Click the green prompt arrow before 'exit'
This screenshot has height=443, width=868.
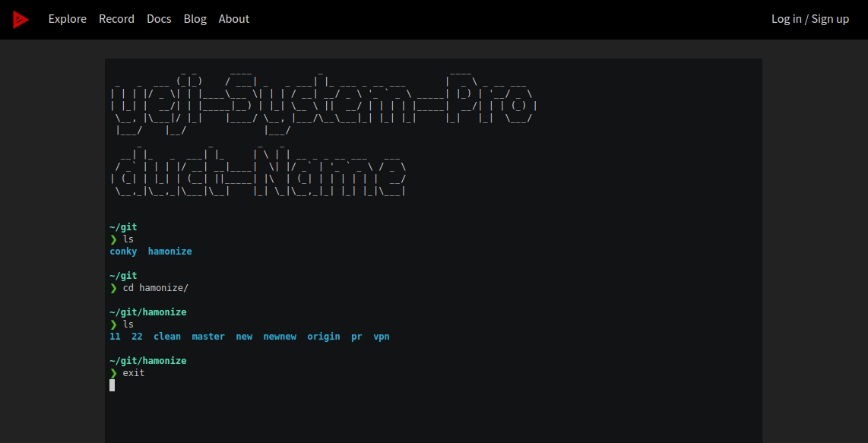pos(113,373)
